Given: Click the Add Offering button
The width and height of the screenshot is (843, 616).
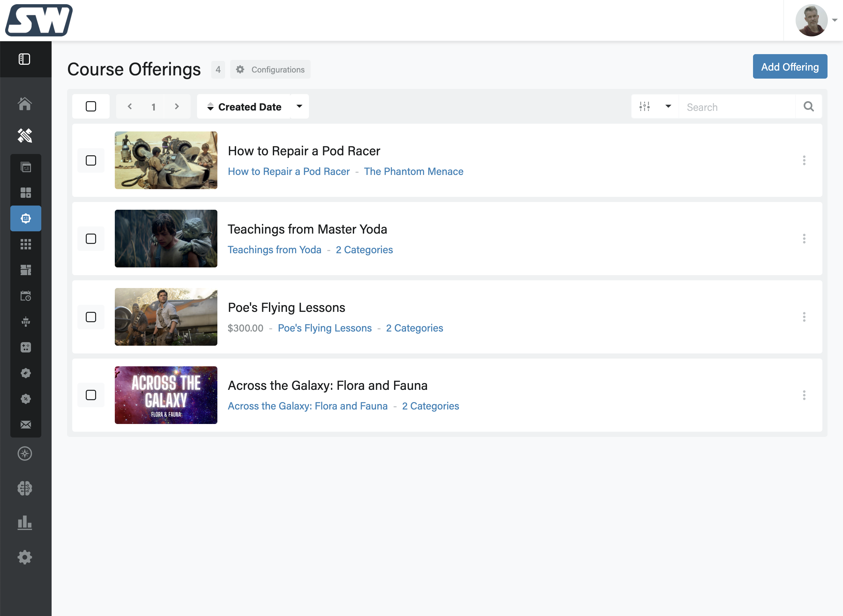Looking at the screenshot, I should [790, 67].
